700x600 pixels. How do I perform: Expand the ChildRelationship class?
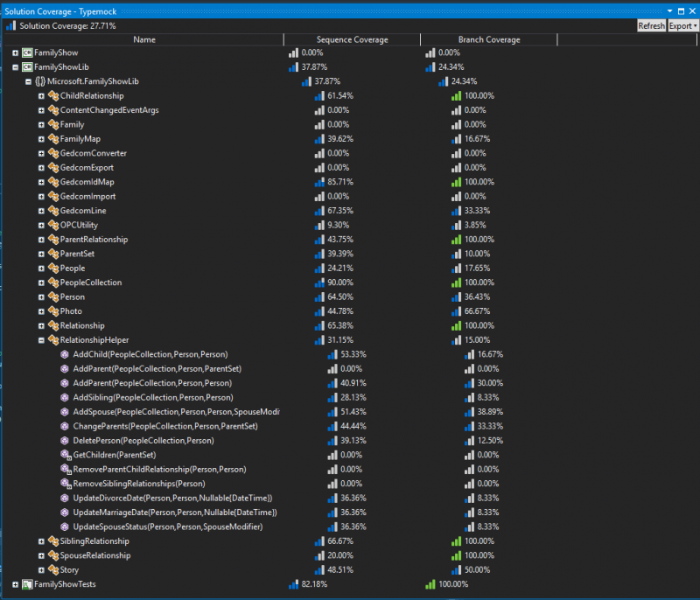point(41,96)
